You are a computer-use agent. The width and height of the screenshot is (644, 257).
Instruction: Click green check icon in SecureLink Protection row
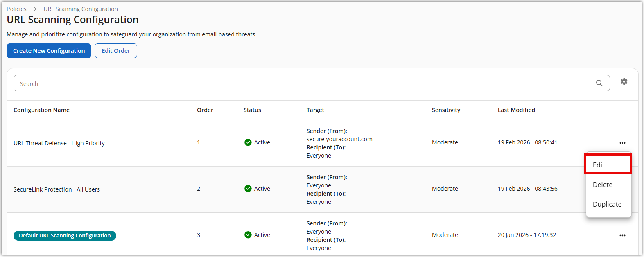click(248, 189)
